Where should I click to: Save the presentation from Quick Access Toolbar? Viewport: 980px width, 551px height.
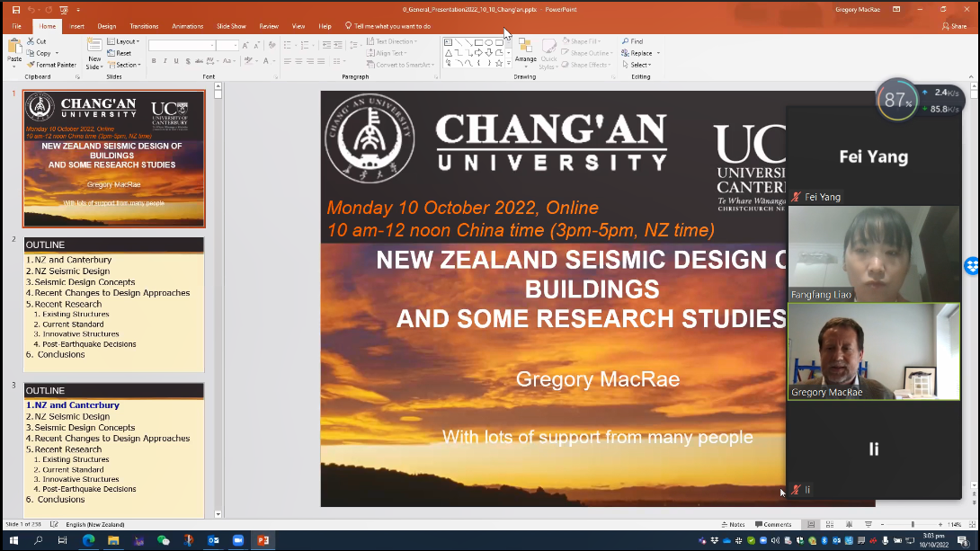[15, 9]
